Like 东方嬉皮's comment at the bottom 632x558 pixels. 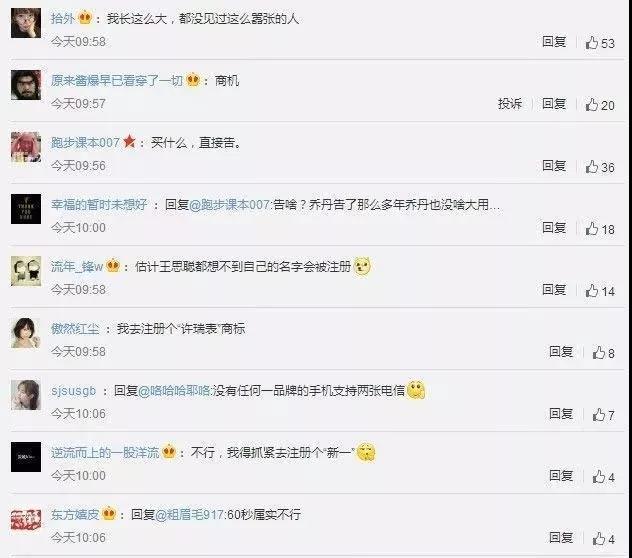coord(603,539)
